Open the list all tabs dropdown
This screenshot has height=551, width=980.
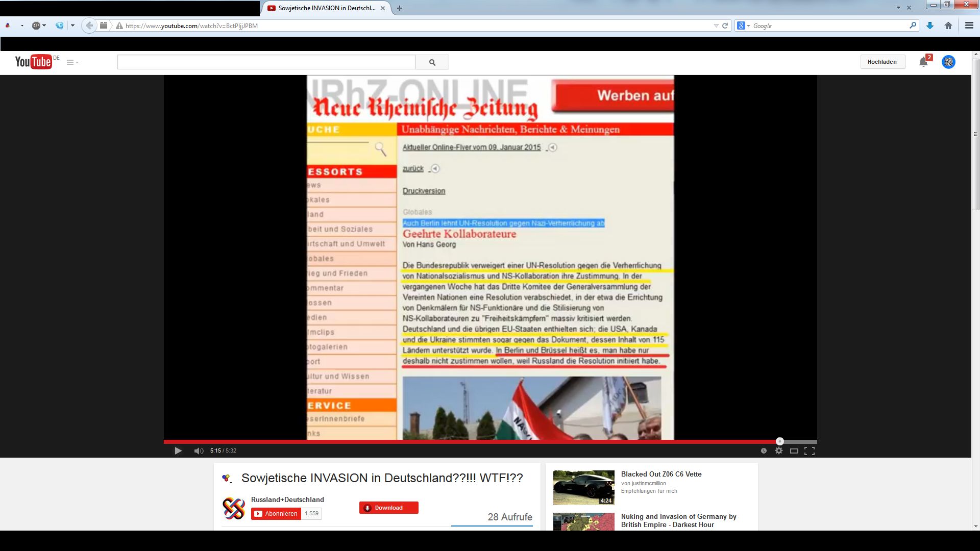[x=898, y=8]
